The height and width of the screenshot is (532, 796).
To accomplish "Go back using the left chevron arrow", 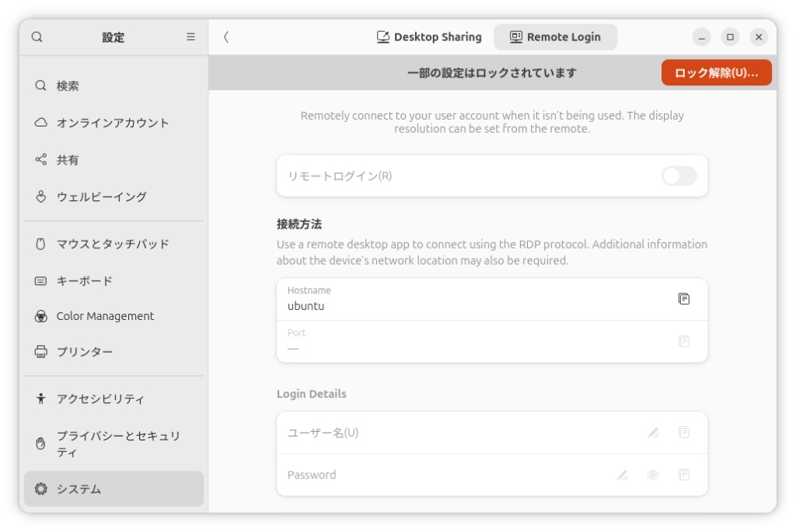I will 226,37.
